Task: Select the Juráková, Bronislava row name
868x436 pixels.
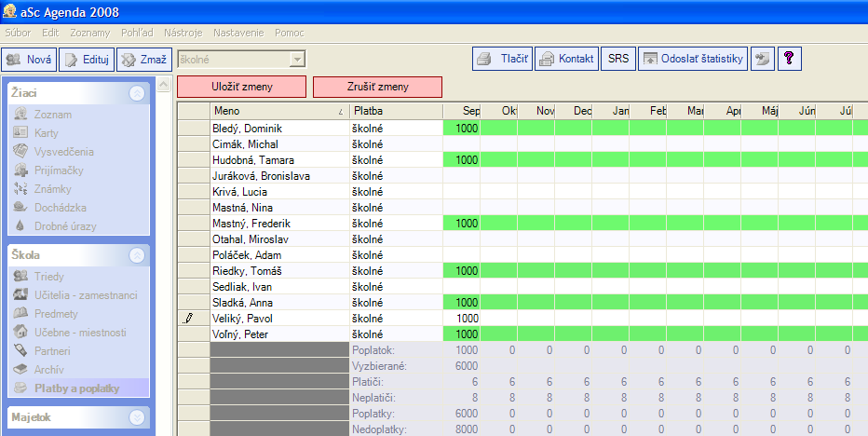Action: pos(261,176)
